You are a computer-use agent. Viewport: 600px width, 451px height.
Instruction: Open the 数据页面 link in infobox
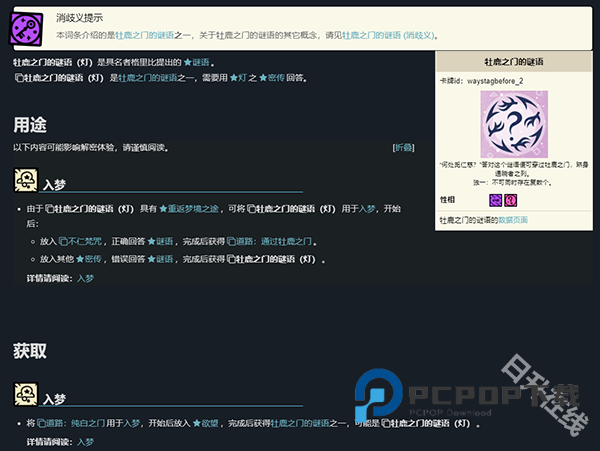pyautogui.click(x=513, y=220)
